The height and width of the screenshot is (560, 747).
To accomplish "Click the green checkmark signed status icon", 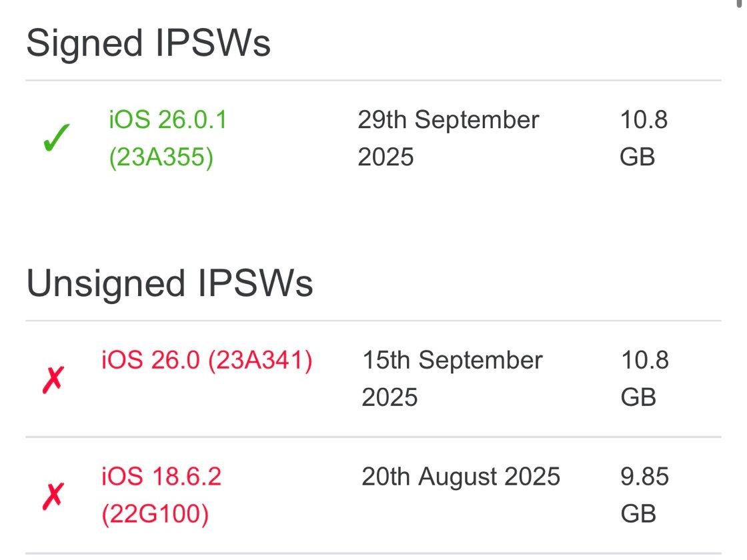I will coord(56,140).
